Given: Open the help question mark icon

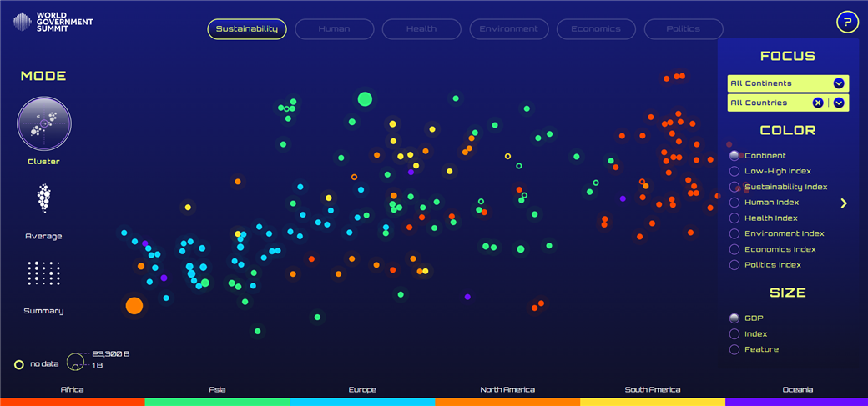Looking at the screenshot, I should pos(847,22).
